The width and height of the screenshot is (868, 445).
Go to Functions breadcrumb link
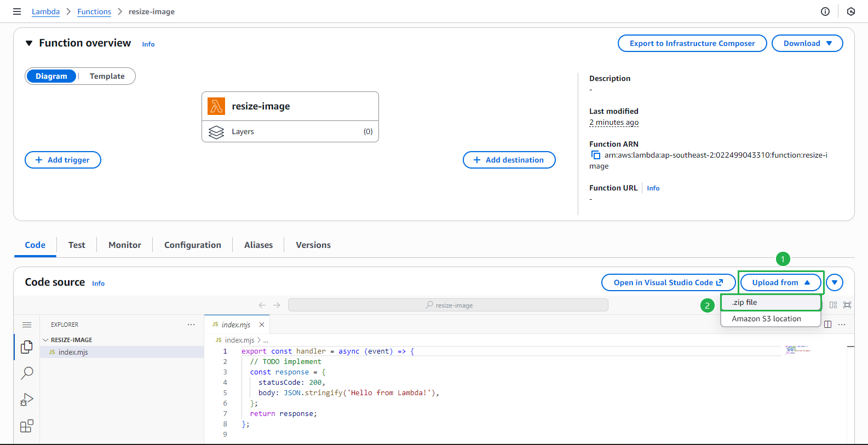[94, 11]
